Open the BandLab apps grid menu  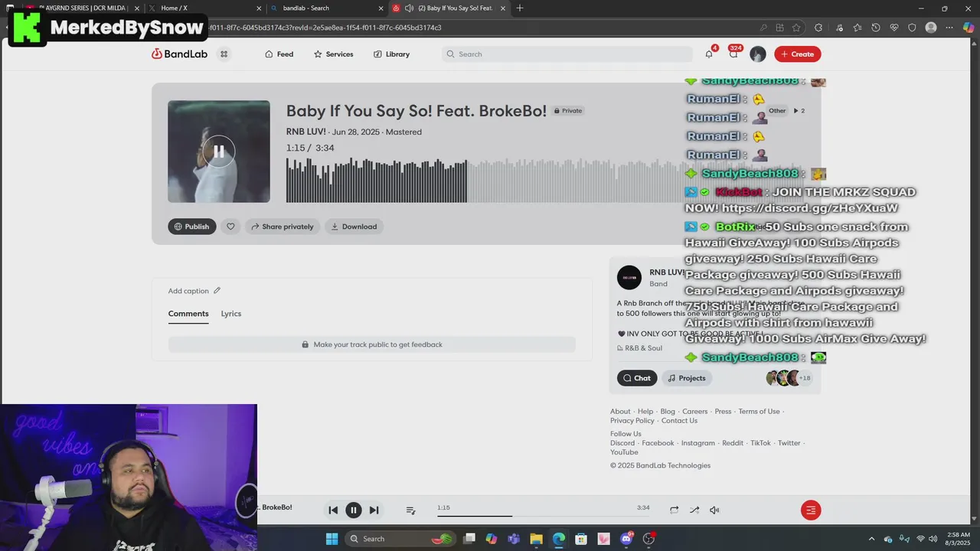(x=224, y=54)
